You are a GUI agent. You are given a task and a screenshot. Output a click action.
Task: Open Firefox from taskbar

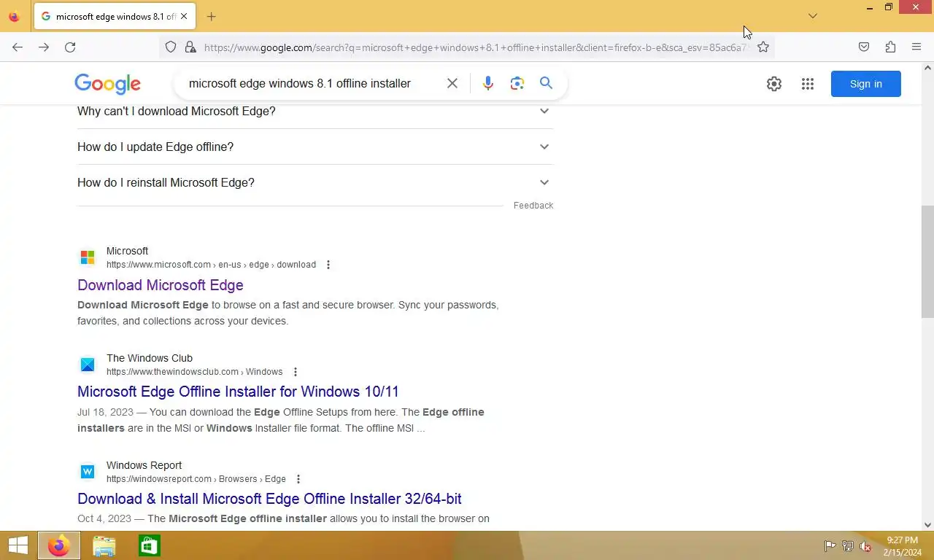(x=58, y=545)
